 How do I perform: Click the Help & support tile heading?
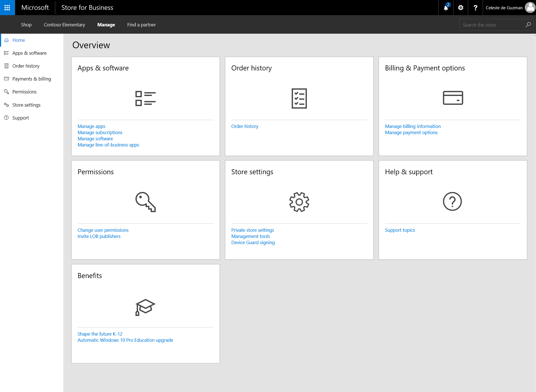[409, 172]
